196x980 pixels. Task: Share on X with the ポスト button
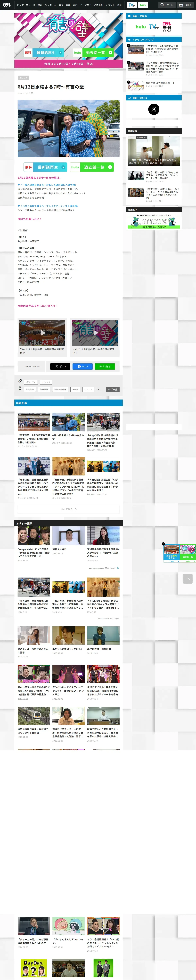coord(60,366)
